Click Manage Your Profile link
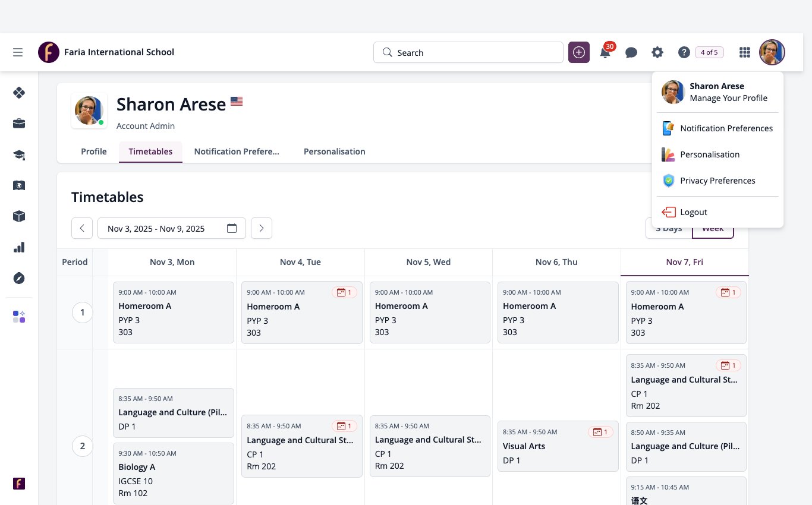 (x=728, y=98)
